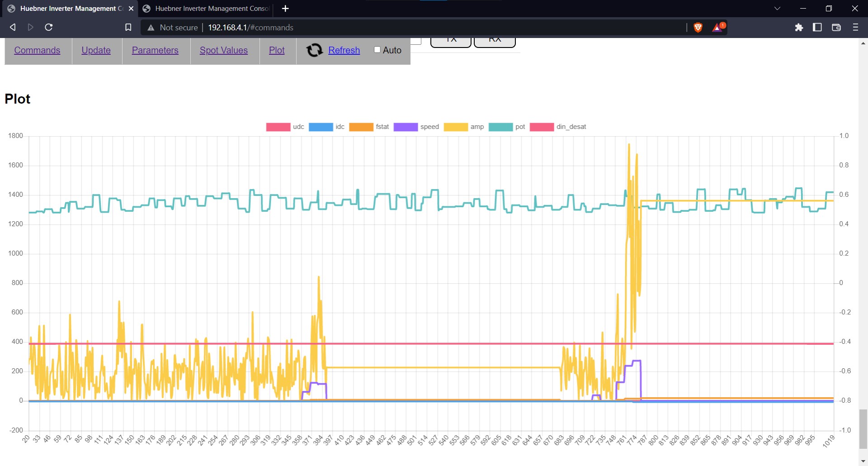Toggle the udc series in the legend
The image size is (868, 466).
(285, 127)
